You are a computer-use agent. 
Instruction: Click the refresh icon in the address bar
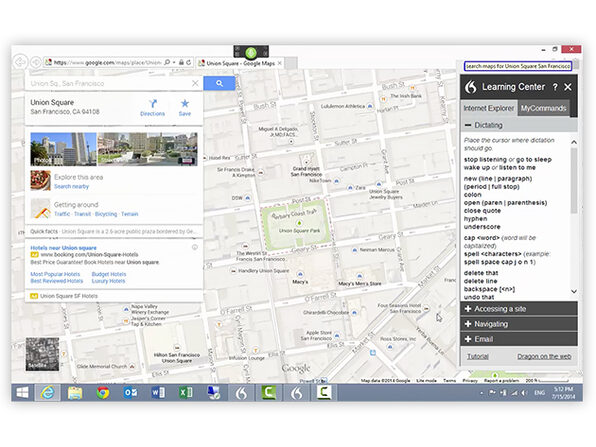(189, 62)
